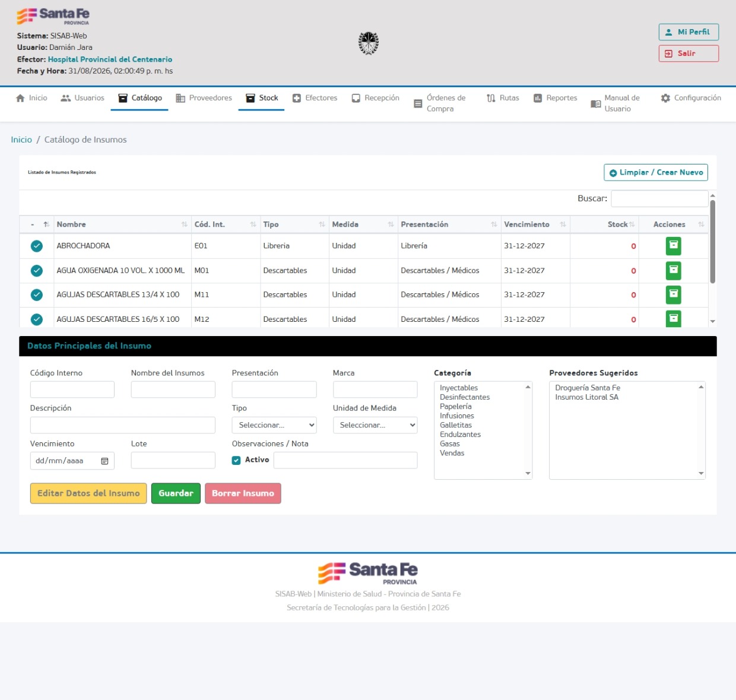The height and width of the screenshot is (700, 736).
Task: Toggle the Activo checkbox
Action: pyautogui.click(x=236, y=460)
